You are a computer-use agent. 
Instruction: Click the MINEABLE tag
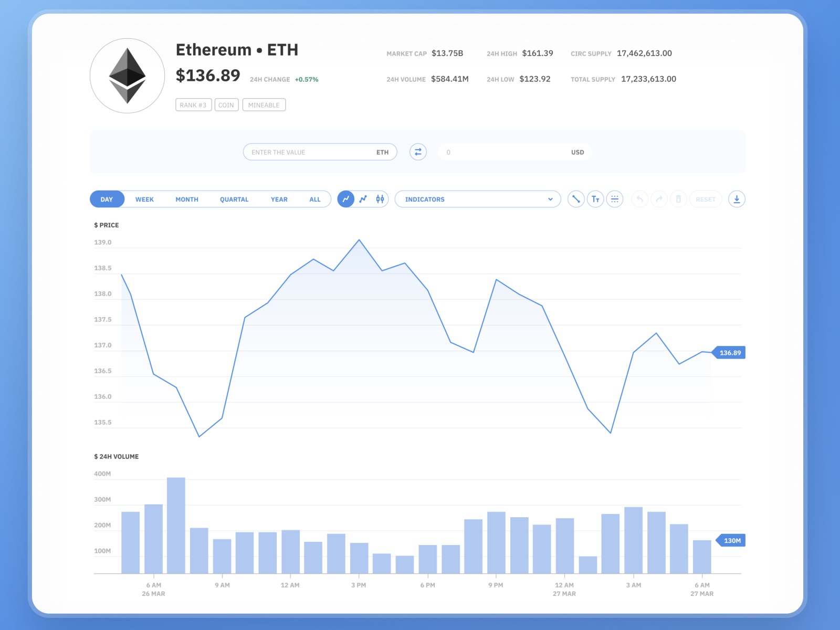264,105
